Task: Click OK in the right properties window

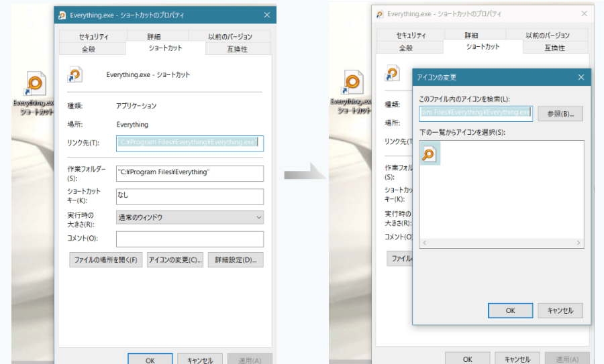Action: pos(468,359)
